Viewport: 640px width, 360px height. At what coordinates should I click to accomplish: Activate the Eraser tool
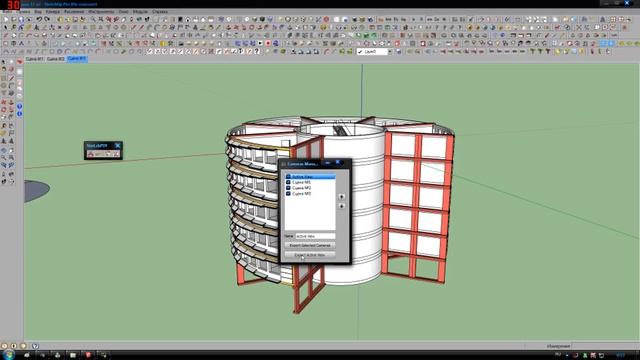[x=11, y=70]
